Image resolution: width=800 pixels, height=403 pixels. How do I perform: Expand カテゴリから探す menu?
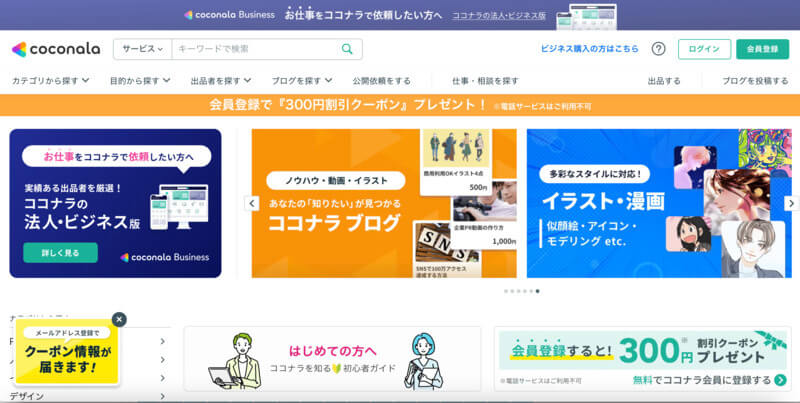(x=51, y=81)
